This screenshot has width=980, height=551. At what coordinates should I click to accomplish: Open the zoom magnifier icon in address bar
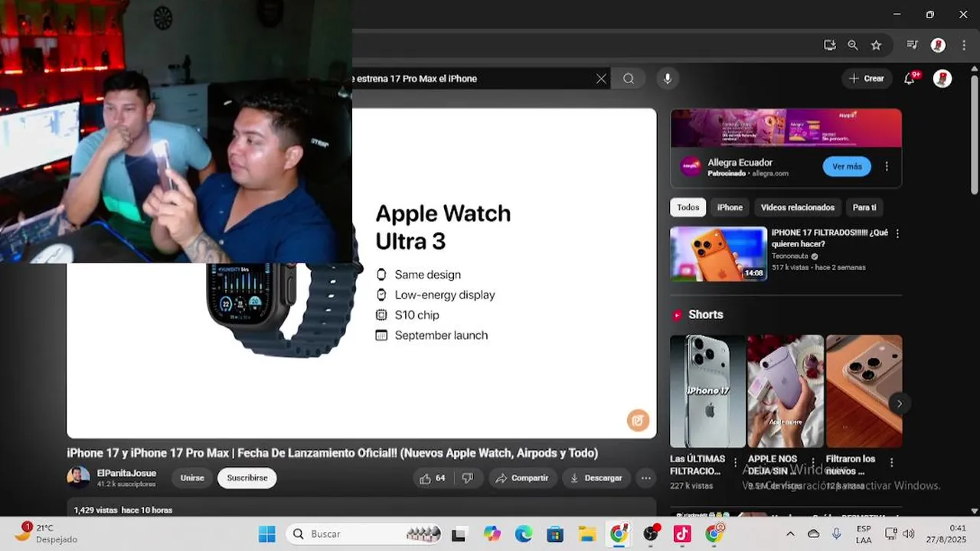coord(853,45)
